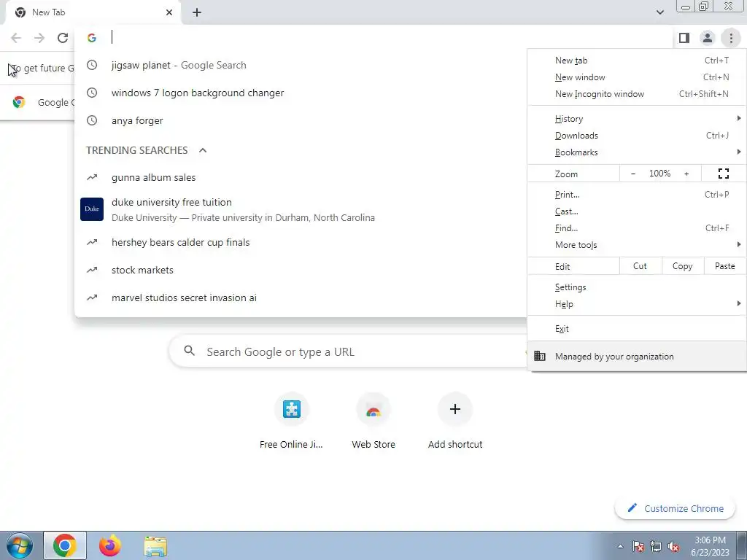The width and height of the screenshot is (747, 560).
Task: Click the organization building icon
Action: click(x=540, y=356)
